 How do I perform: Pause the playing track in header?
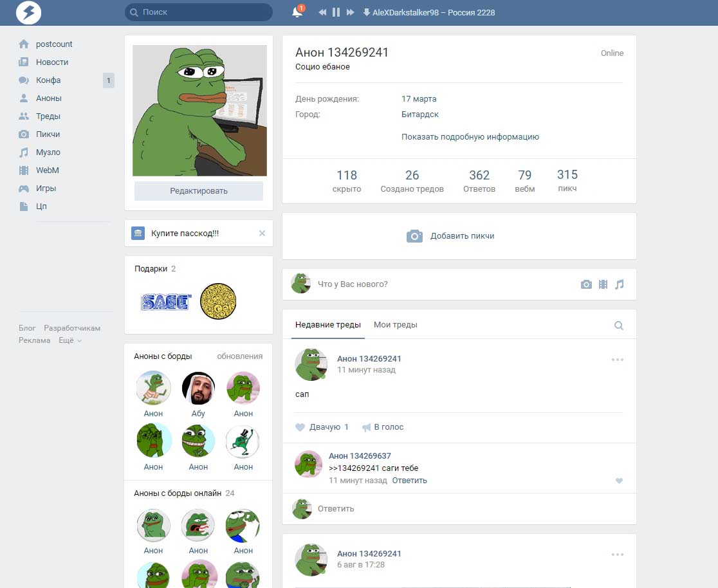tap(336, 12)
